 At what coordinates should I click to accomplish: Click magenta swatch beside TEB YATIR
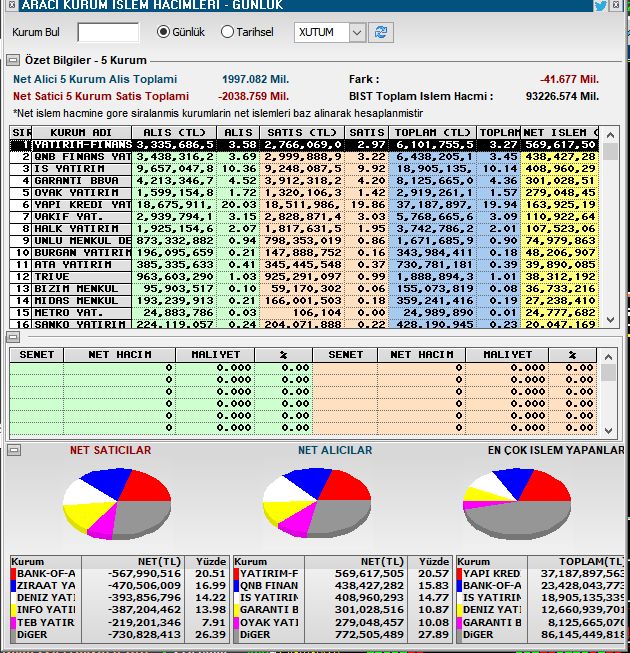[13, 623]
